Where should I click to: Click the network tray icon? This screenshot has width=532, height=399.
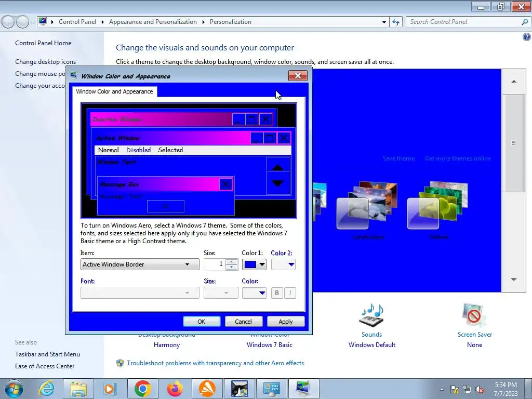[x=467, y=389]
